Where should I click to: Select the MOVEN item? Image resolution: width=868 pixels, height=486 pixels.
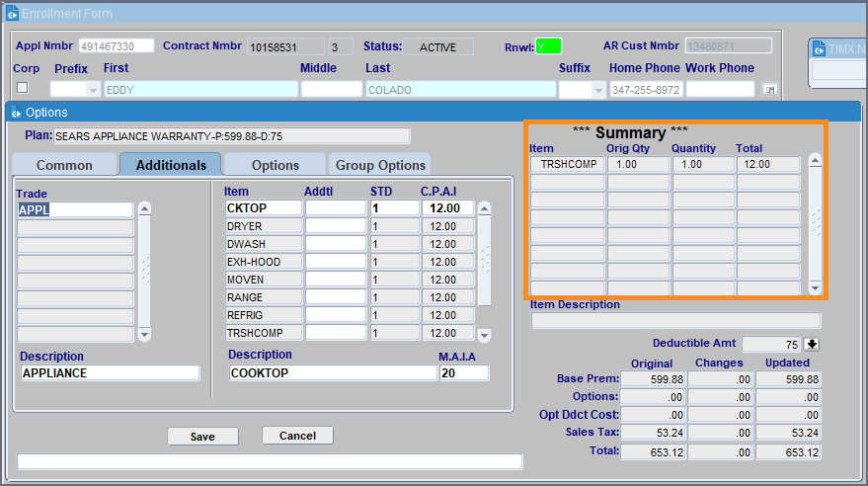264,279
